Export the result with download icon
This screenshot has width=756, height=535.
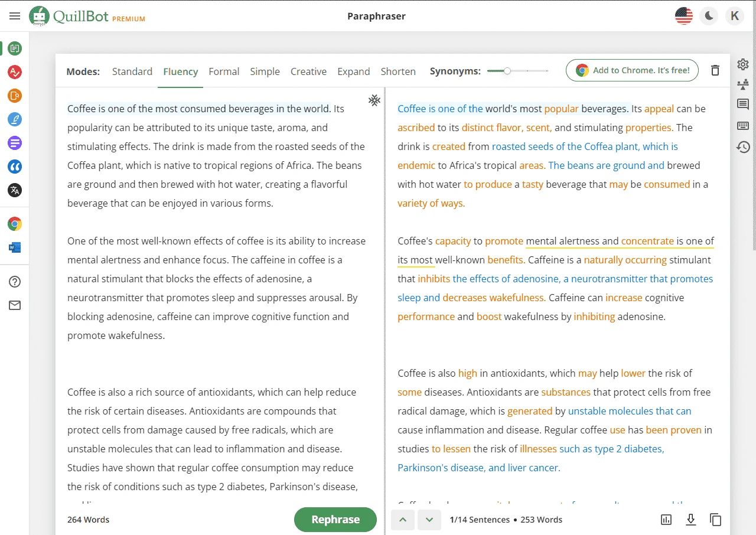point(691,520)
